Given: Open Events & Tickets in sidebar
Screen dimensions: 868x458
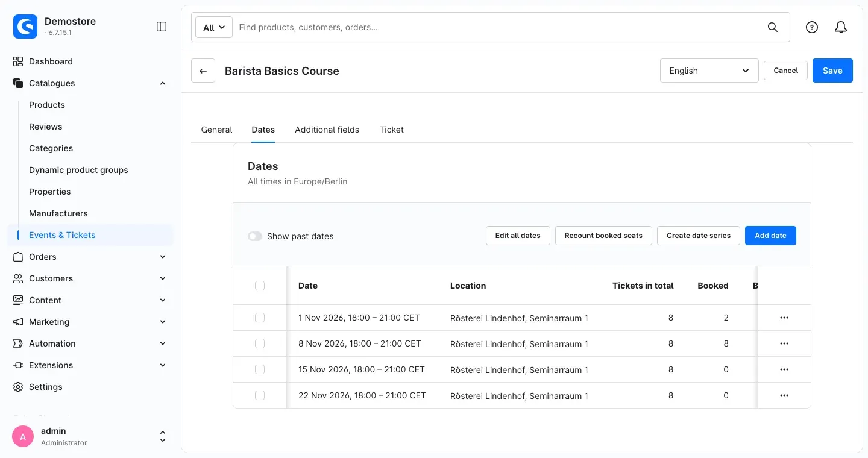Looking at the screenshot, I should tap(90, 235).
